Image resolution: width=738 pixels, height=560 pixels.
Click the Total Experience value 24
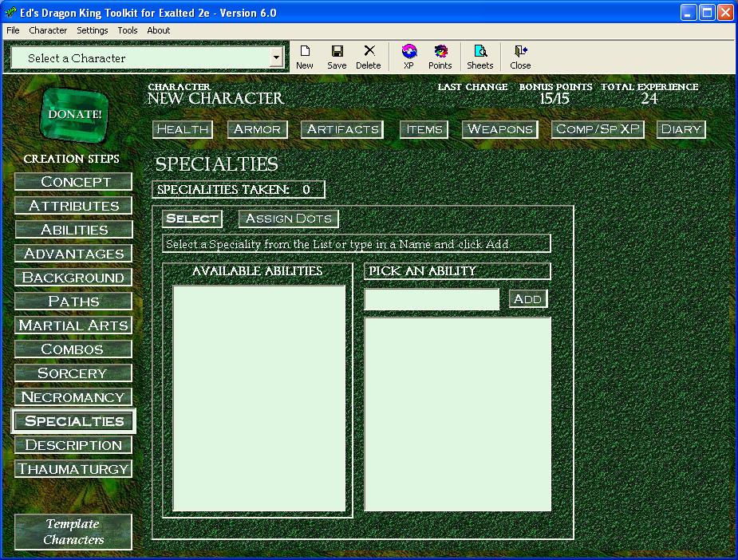tap(649, 99)
